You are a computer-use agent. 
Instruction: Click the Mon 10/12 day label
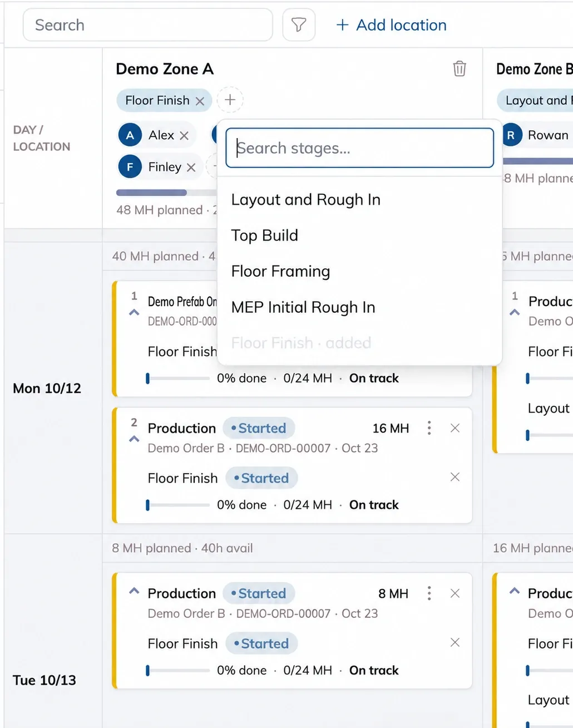47,388
